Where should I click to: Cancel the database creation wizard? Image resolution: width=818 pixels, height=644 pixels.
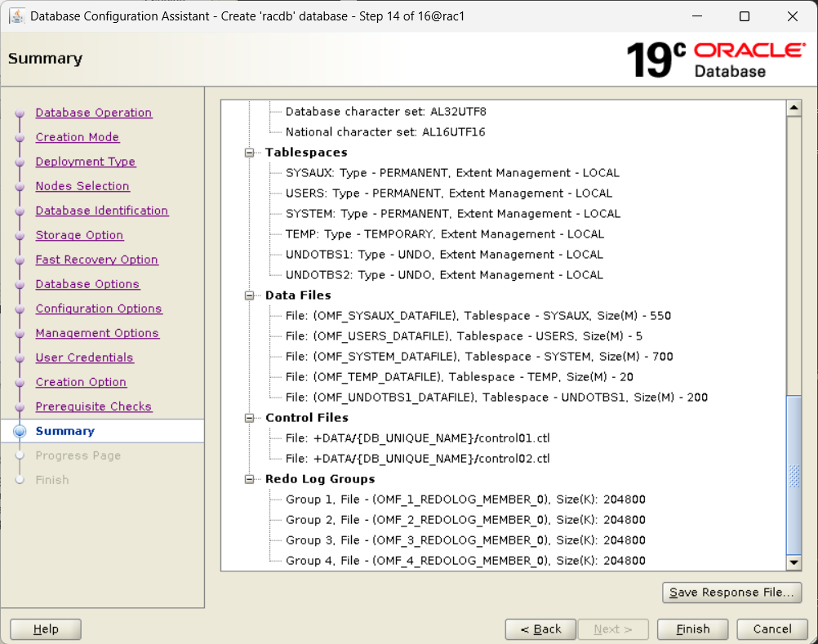coord(772,628)
